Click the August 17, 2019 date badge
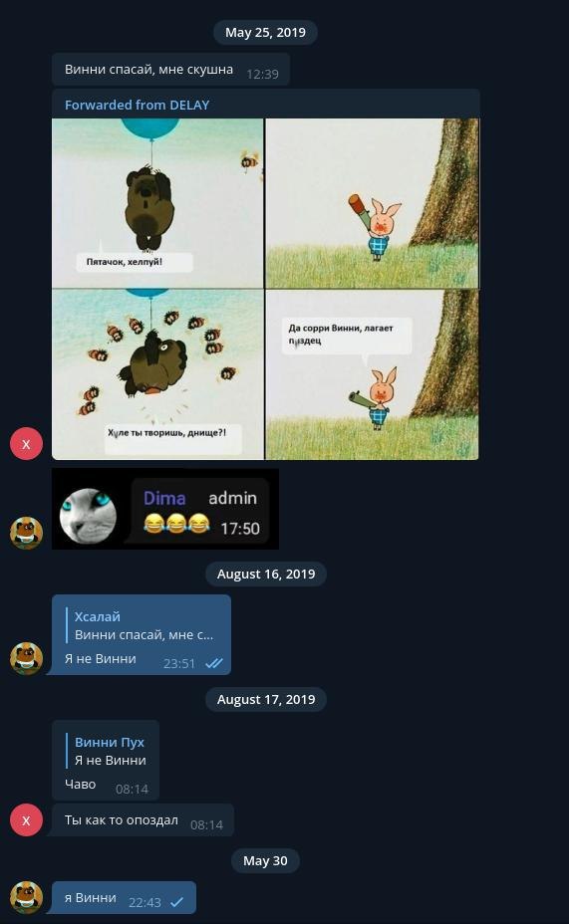Image resolution: width=569 pixels, height=924 pixels. point(266,700)
